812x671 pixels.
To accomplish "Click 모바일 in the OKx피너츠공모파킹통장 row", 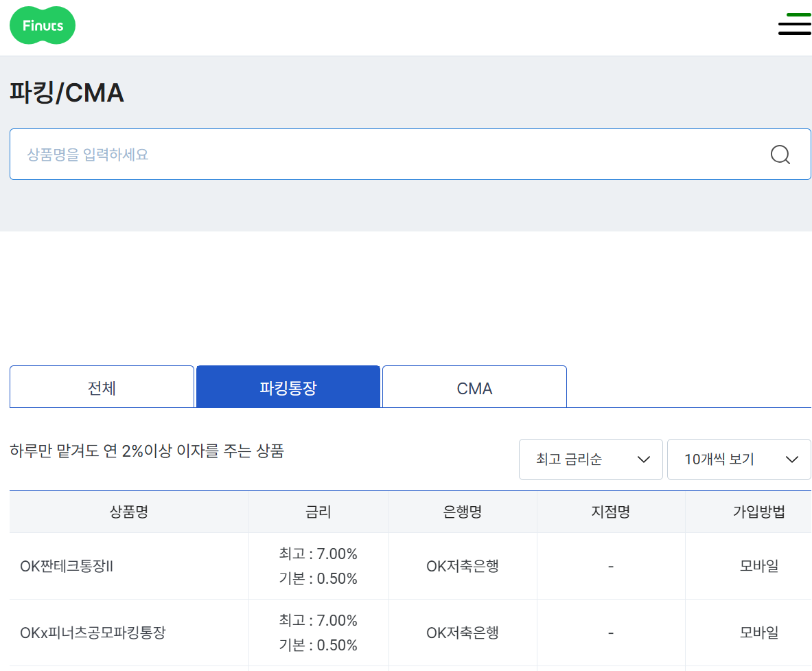I will tap(759, 633).
